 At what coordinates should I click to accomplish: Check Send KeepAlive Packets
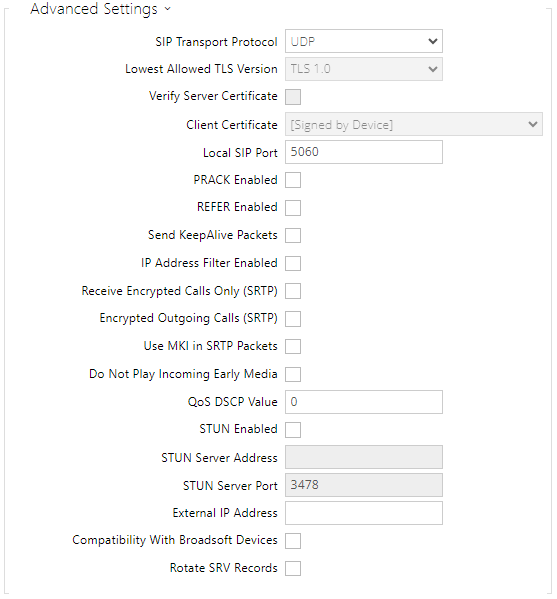pos(293,235)
